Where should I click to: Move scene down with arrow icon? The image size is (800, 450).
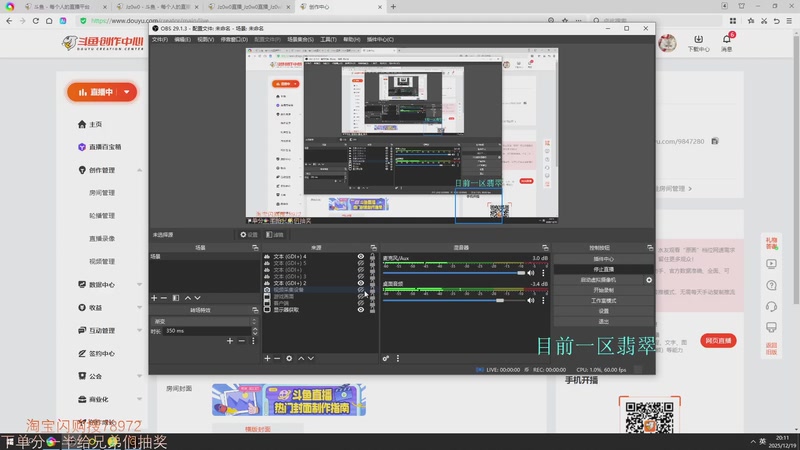click(197, 298)
